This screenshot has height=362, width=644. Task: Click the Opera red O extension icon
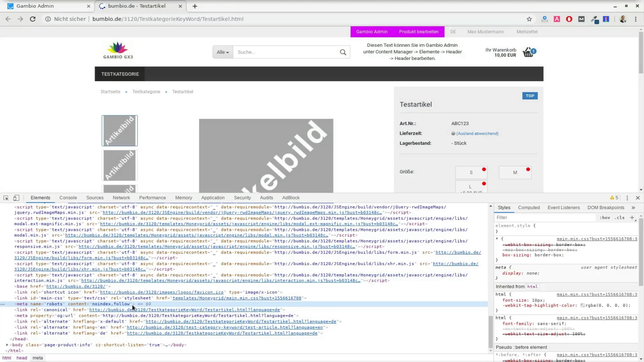click(x=569, y=19)
